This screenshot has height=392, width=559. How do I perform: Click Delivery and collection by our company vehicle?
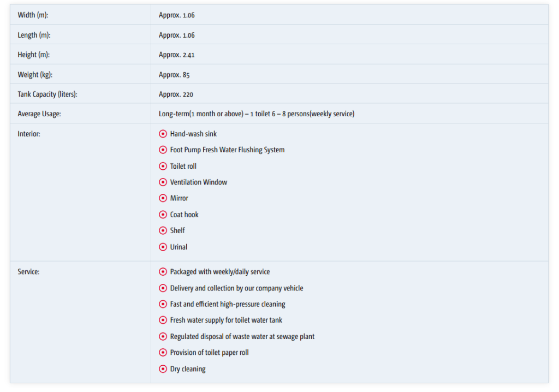[236, 288]
